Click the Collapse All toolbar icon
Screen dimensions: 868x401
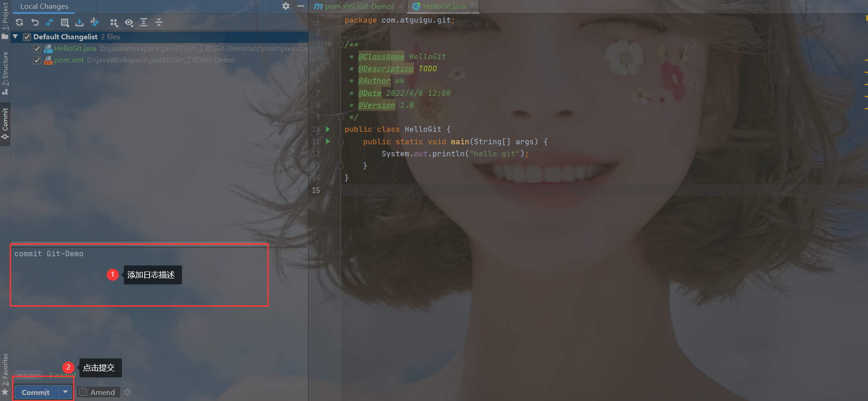tap(159, 22)
